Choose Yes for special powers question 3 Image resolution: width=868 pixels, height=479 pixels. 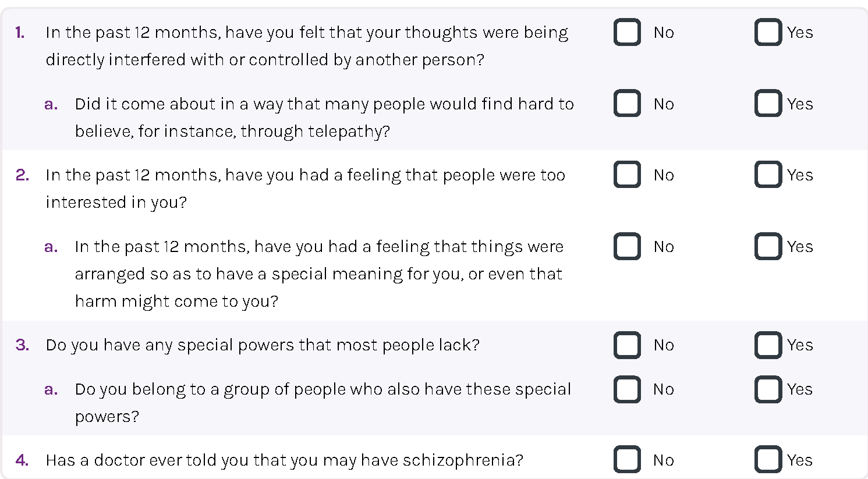pyautogui.click(x=768, y=345)
